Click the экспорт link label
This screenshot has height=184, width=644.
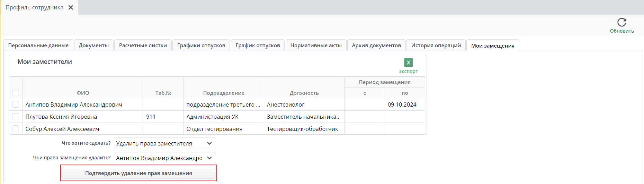pos(409,71)
